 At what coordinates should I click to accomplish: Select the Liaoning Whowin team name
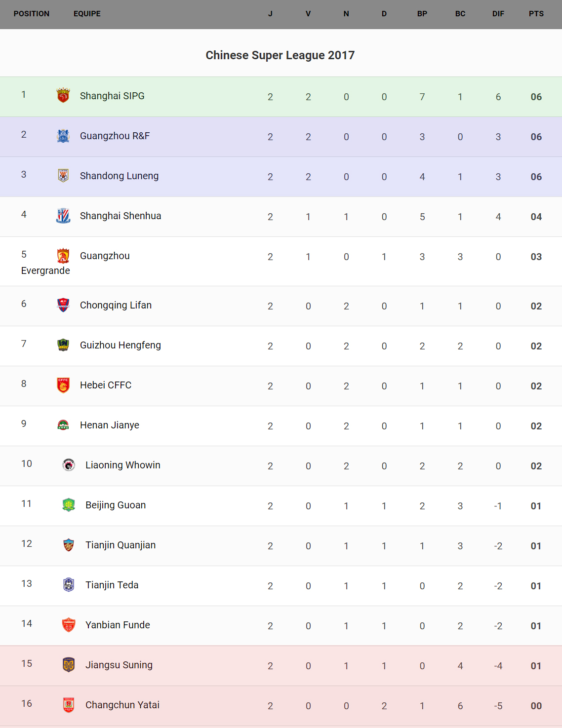pyautogui.click(x=123, y=465)
